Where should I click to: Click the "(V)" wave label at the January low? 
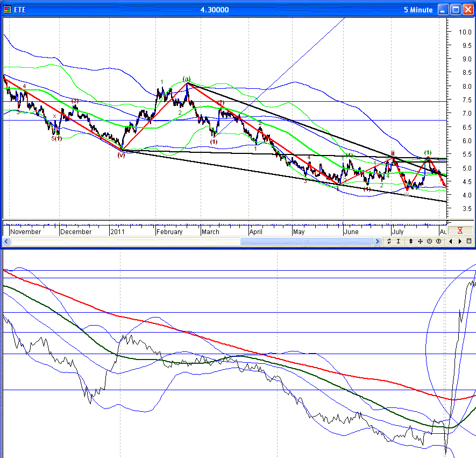121,155
